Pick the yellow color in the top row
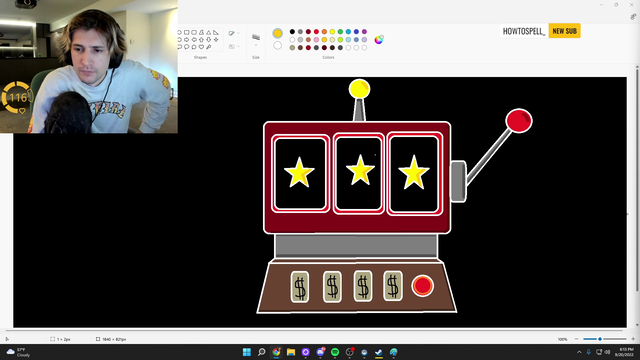Image resolution: width=640 pixels, height=360 pixels. [x=332, y=31]
